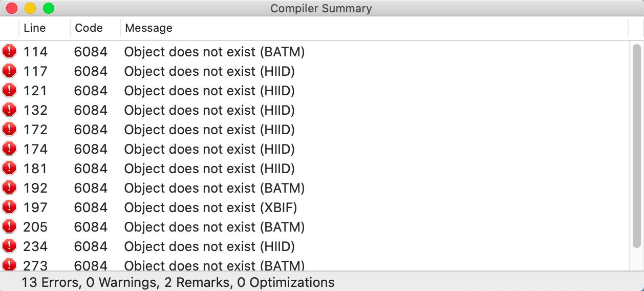Select the XBIF error message on line 197
This screenshot has width=644, height=291.
[210, 207]
